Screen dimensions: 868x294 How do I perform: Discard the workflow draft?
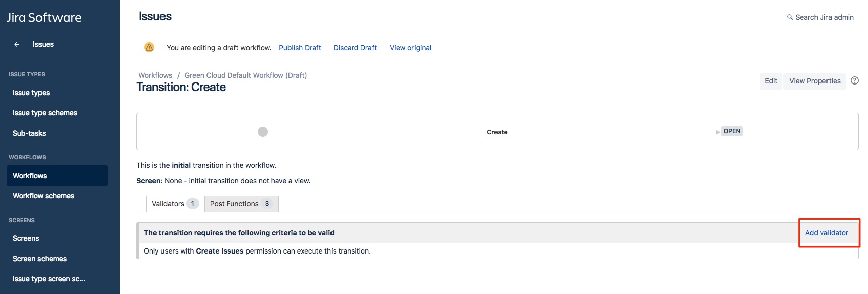coord(355,48)
